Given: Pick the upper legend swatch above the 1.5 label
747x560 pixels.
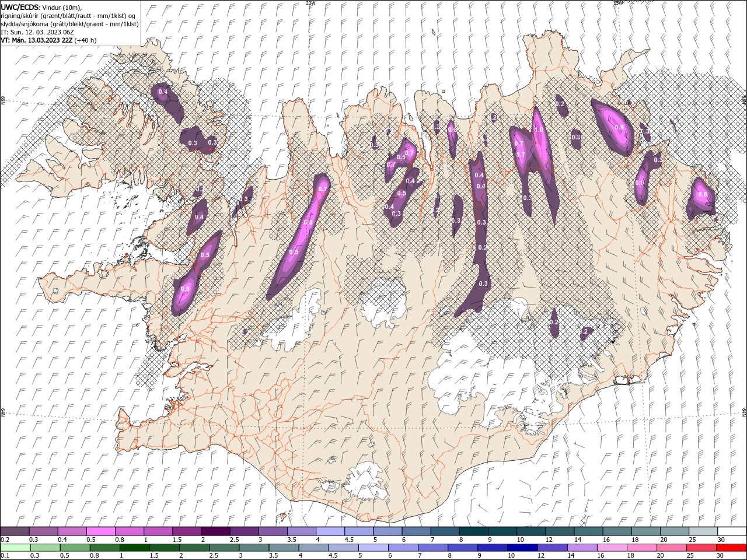Looking at the screenshot, I should tap(186, 531).
